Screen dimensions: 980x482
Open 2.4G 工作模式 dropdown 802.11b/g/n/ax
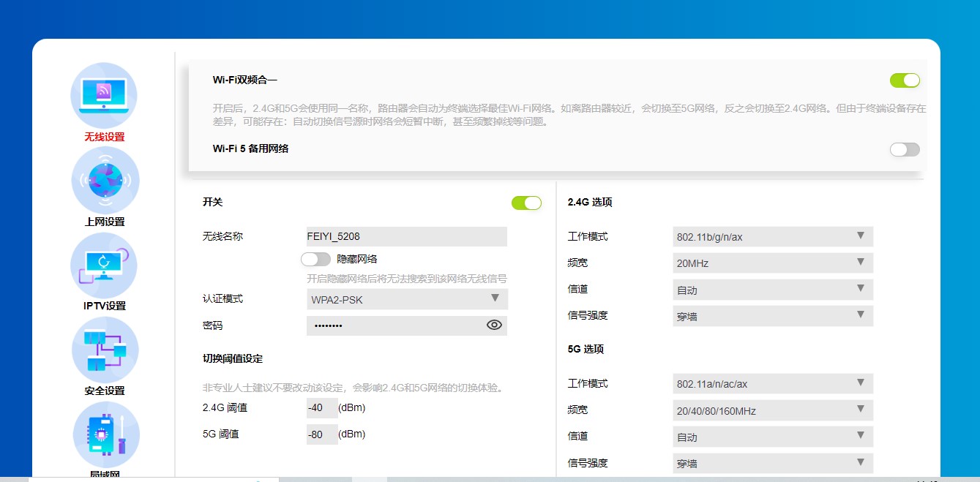pyautogui.click(x=773, y=236)
